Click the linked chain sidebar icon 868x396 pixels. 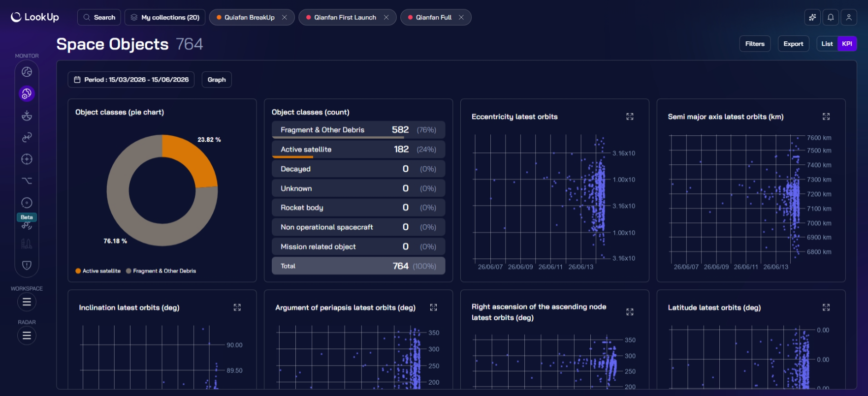pos(27,137)
